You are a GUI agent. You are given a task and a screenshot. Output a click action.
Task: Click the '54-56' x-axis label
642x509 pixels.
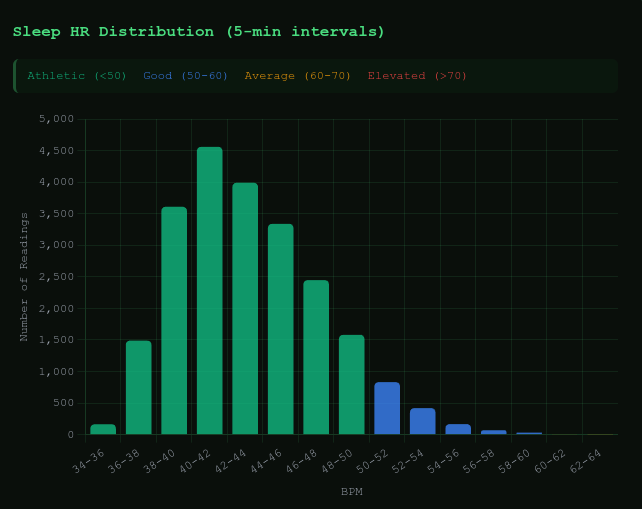click(443, 461)
